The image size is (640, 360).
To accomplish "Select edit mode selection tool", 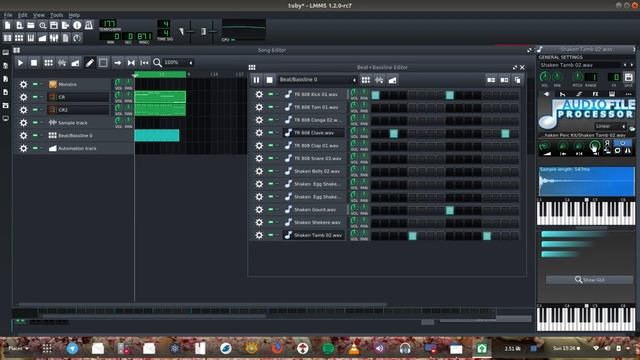I will coord(103,63).
